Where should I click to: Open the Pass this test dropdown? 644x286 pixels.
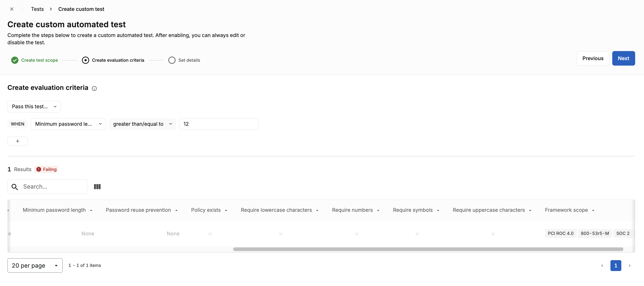pyautogui.click(x=34, y=107)
